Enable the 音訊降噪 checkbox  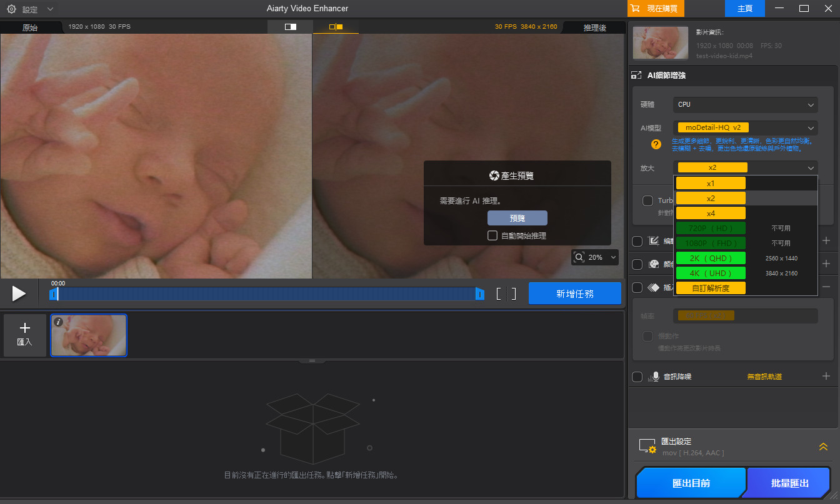tap(637, 377)
